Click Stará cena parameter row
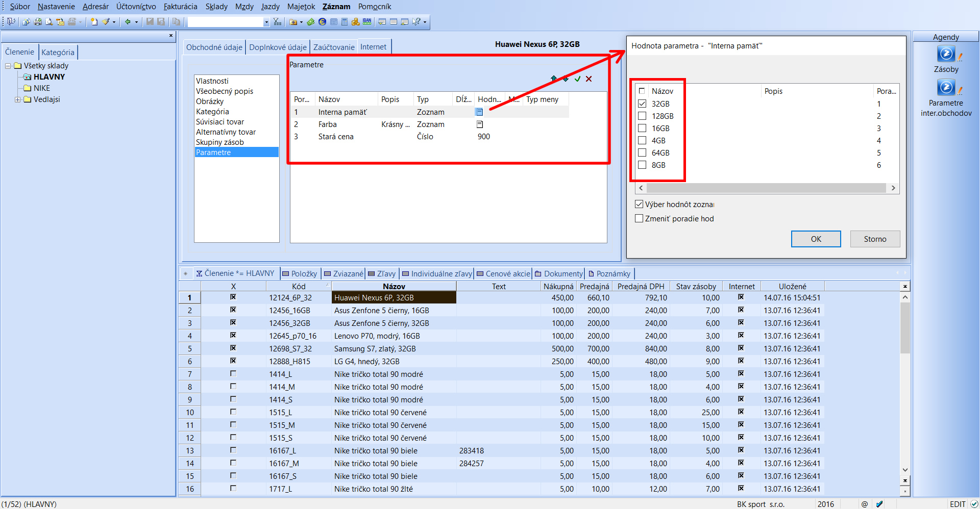 (x=430, y=137)
